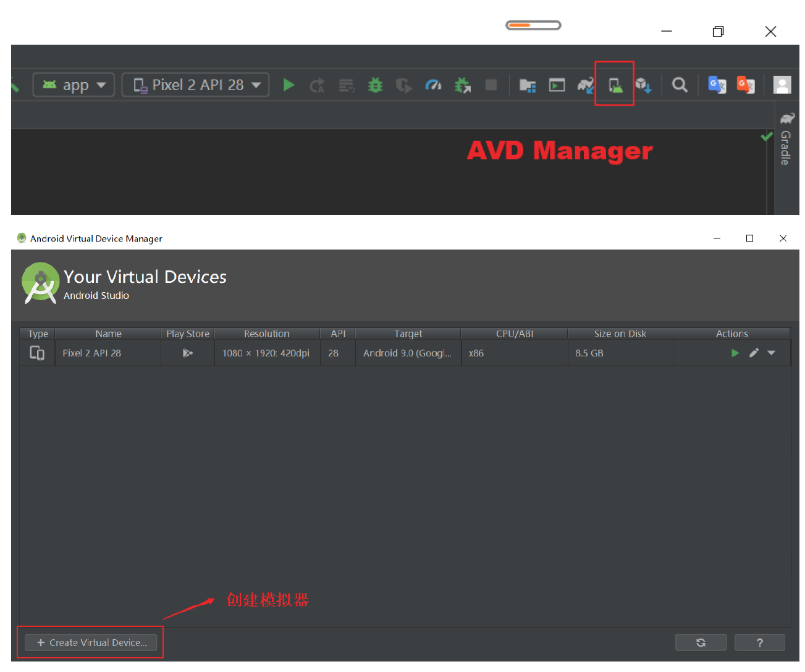The image size is (805, 672).
Task: Click the phone device type icon in the row
Action: pos(37,353)
